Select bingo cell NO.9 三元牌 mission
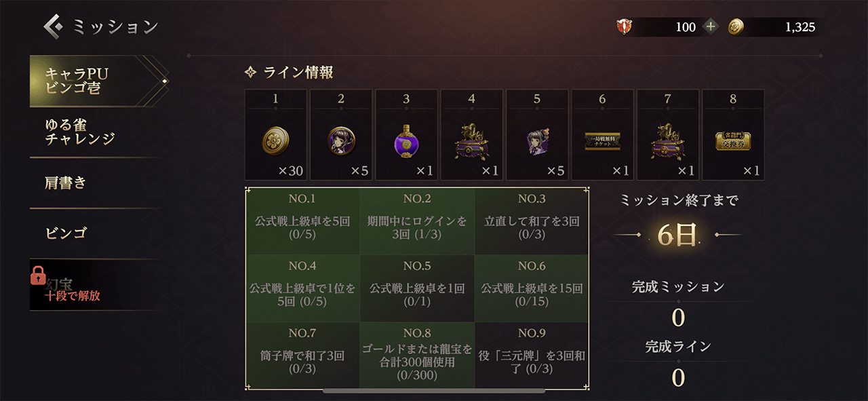The height and width of the screenshot is (401, 868). pos(532,355)
